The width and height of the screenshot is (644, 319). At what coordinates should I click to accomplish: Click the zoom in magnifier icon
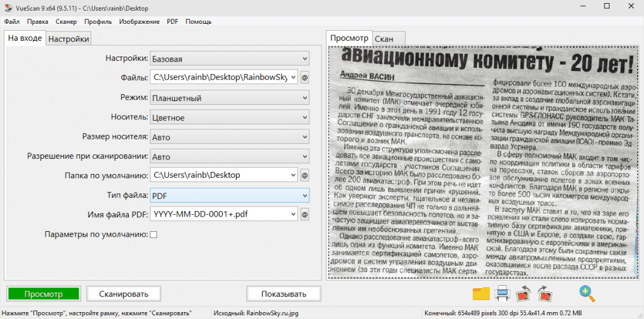click(587, 294)
